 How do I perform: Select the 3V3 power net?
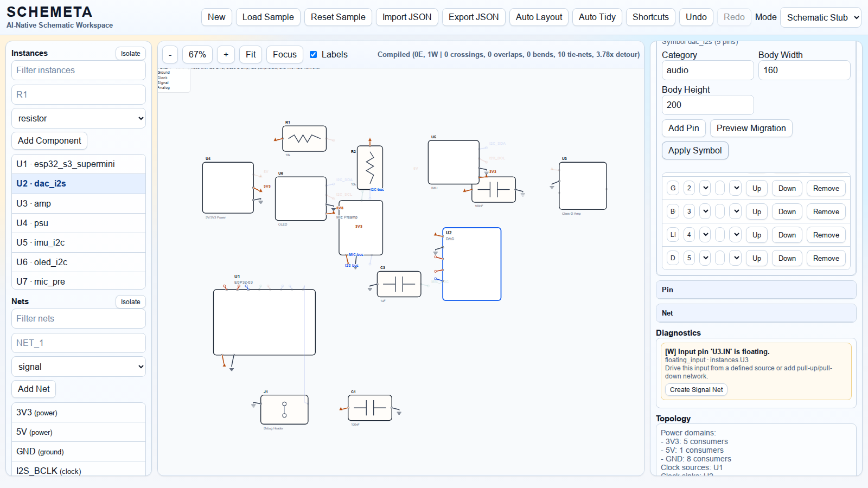79,412
